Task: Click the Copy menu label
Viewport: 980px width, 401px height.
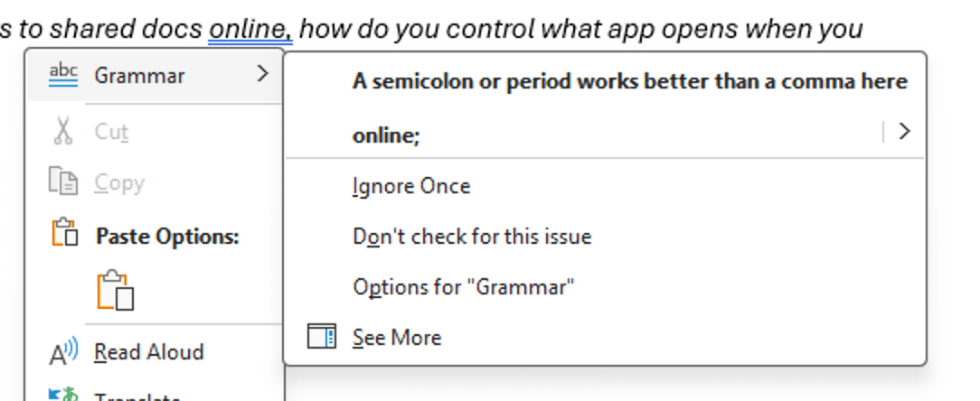Action: tap(119, 182)
